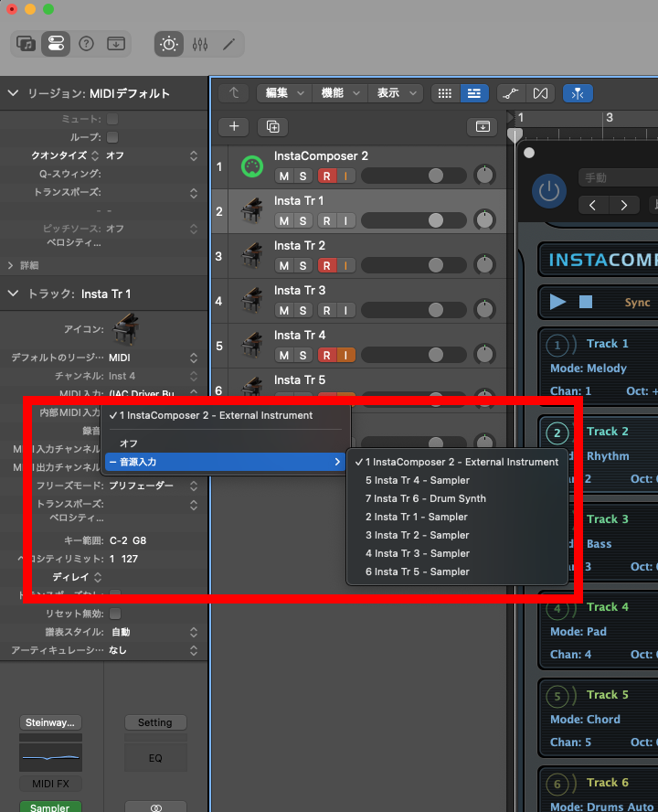Open Quick Help question mark icon
658x812 pixels.
(86, 44)
